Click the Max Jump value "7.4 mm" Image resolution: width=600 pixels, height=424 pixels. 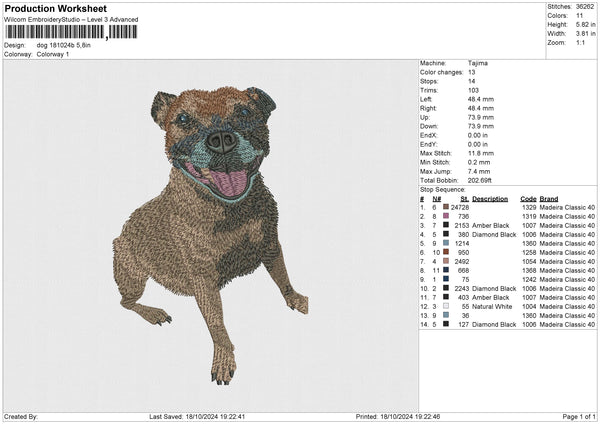point(479,171)
